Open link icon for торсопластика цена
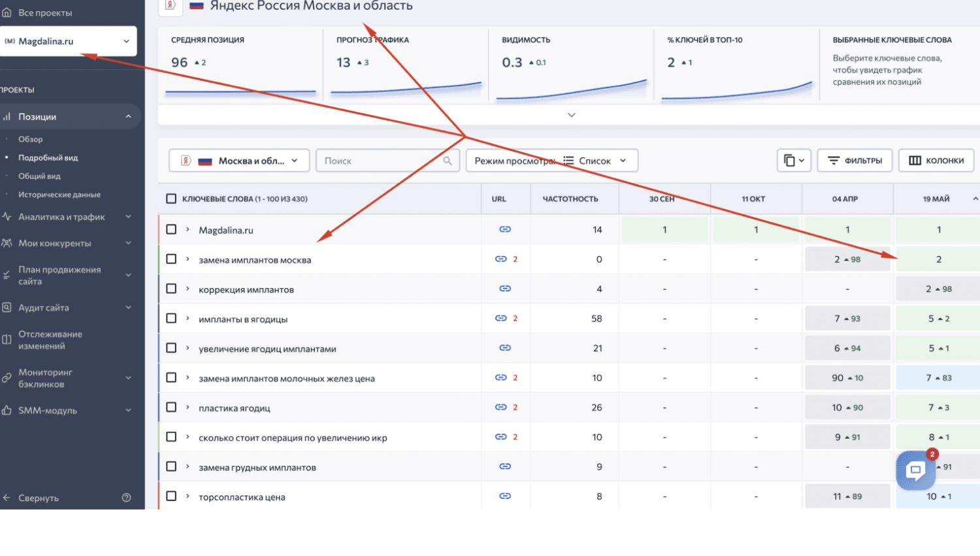The width and height of the screenshot is (980, 556). (x=505, y=496)
